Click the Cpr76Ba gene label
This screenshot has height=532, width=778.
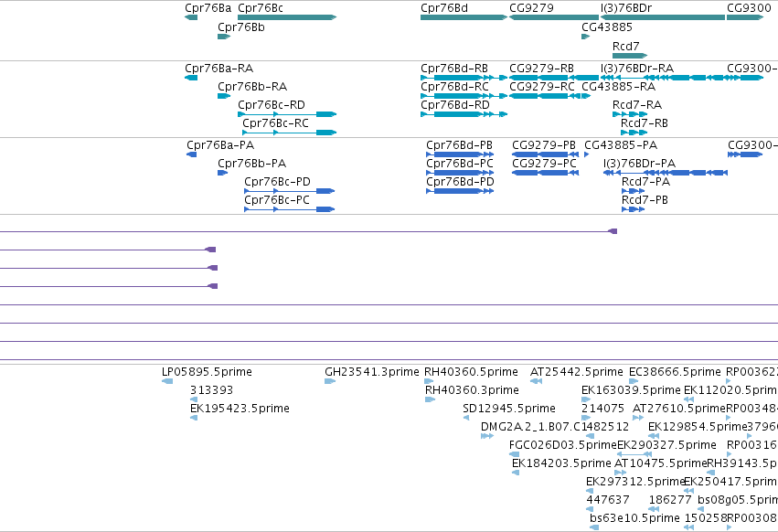(208, 8)
